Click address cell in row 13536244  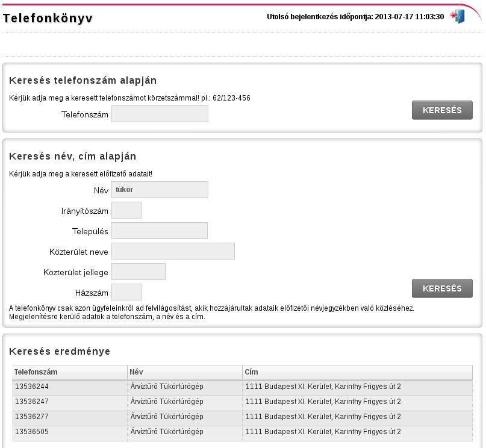pyautogui.click(x=358, y=387)
